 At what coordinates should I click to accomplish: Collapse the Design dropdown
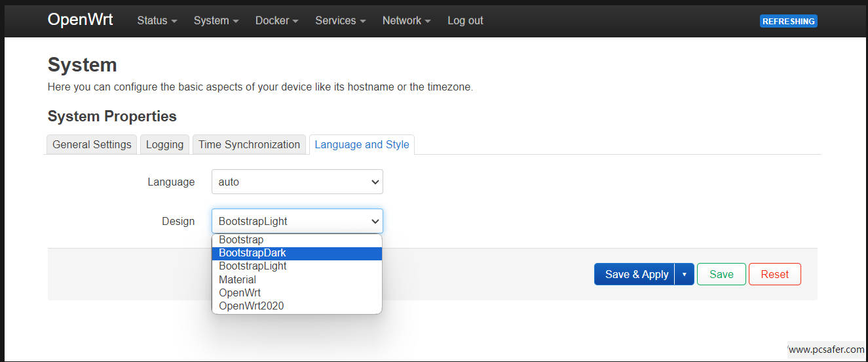(x=297, y=221)
